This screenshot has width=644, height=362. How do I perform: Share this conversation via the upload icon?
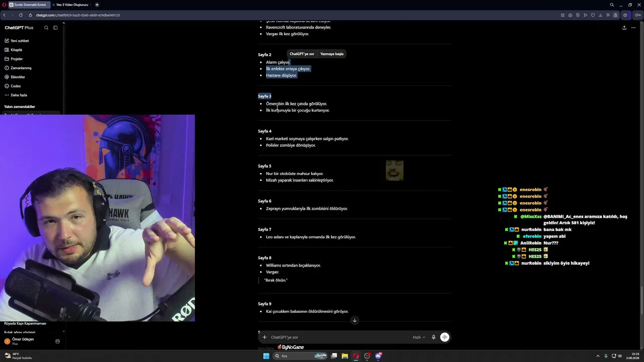[624, 28]
